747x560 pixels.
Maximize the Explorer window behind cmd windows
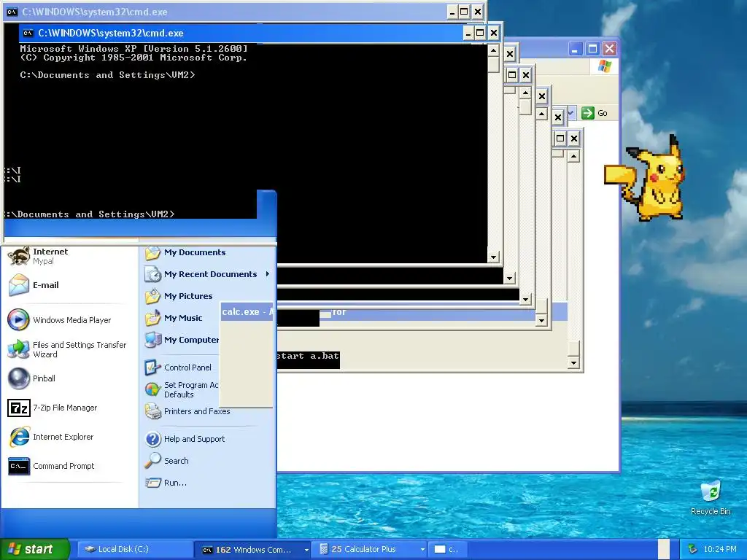click(592, 49)
